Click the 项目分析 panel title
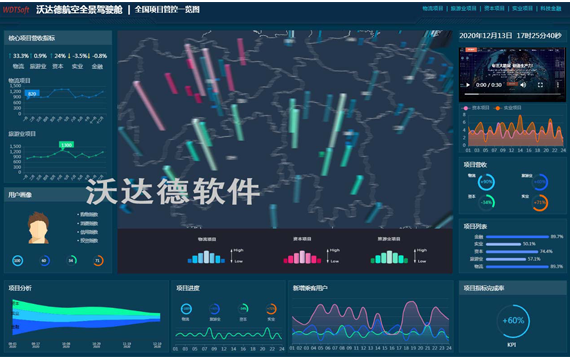The width and height of the screenshot is (570, 360). point(20,288)
